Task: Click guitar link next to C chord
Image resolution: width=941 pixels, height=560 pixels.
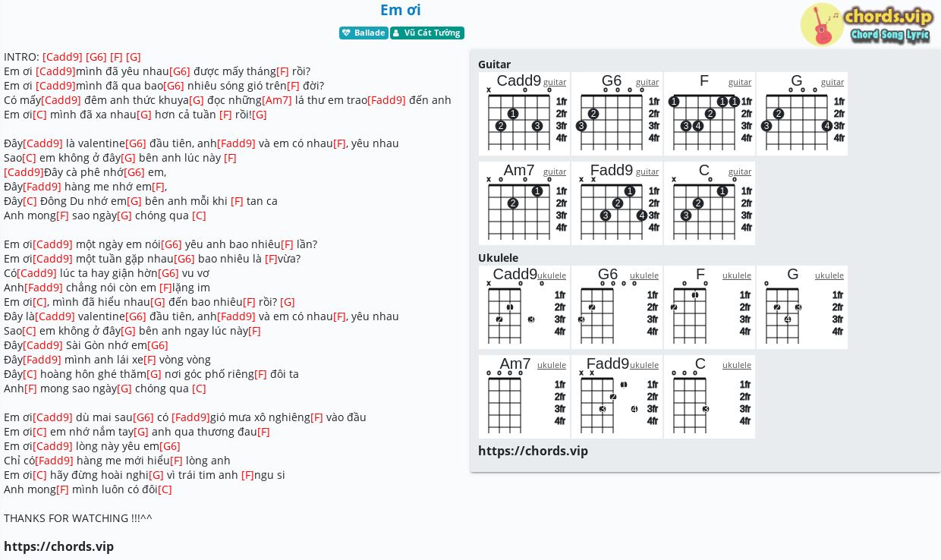Action: 740,171
